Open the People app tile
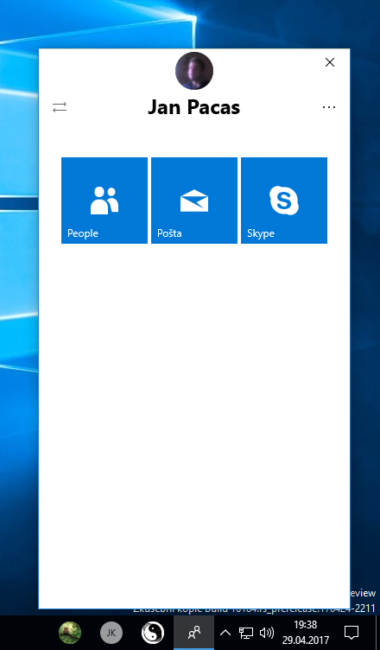The height and width of the screenshot is (650, 380). coord(104,200)
